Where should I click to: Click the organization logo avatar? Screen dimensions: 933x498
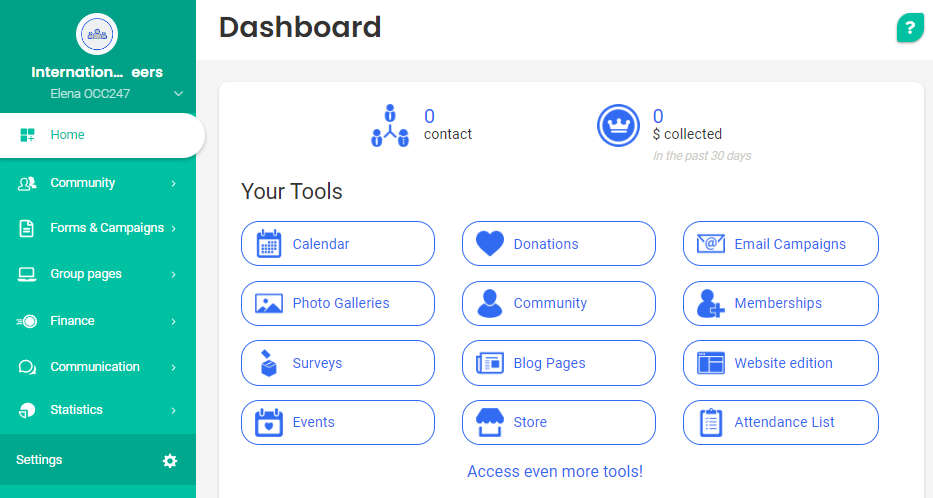point(98,34)
